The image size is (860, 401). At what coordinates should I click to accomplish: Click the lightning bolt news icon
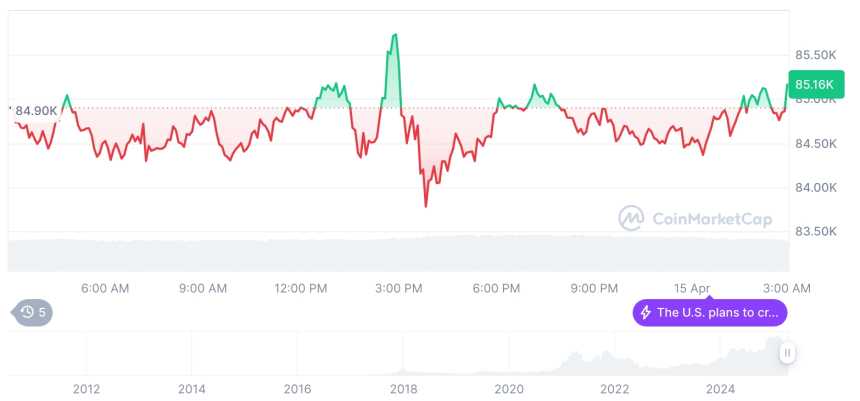[x=645, y=313]
